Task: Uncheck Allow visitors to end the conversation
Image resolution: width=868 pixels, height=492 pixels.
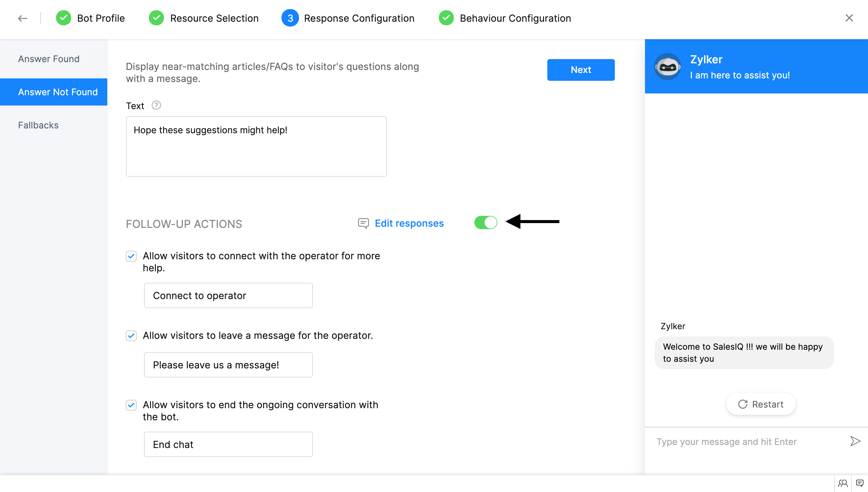Action: pos(131,405)
